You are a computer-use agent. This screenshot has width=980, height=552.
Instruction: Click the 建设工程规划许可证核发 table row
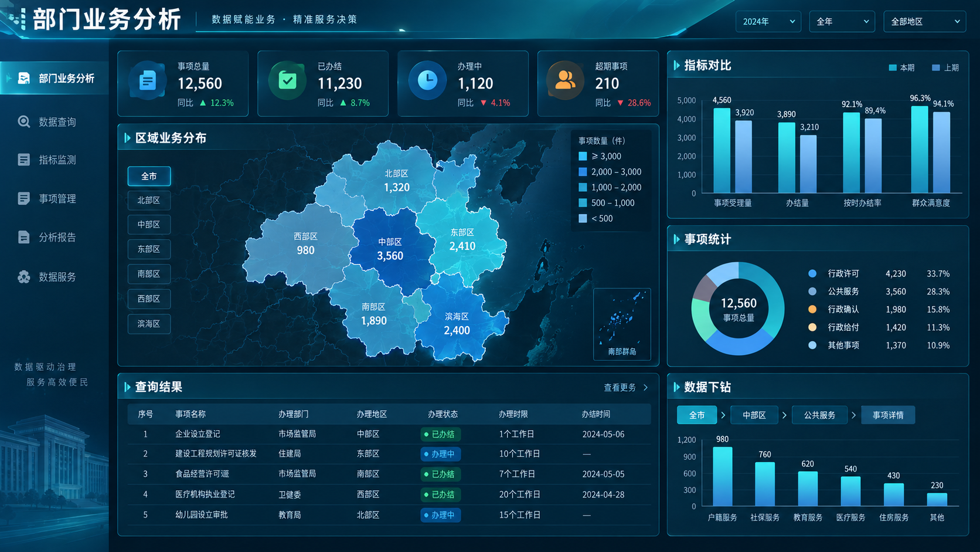pyautogui.click(x=389, y=454)
